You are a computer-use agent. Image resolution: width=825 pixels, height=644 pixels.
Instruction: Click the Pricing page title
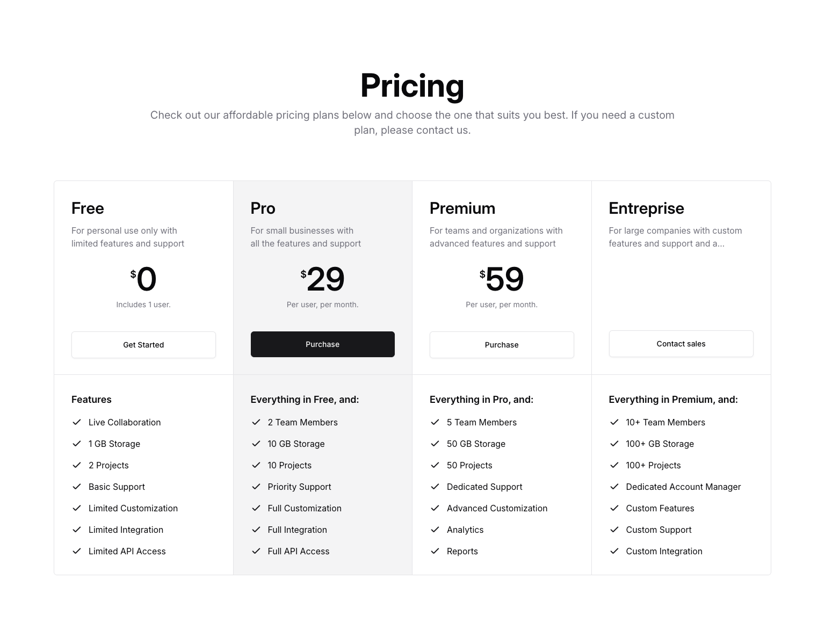click(x=412, y=86)
